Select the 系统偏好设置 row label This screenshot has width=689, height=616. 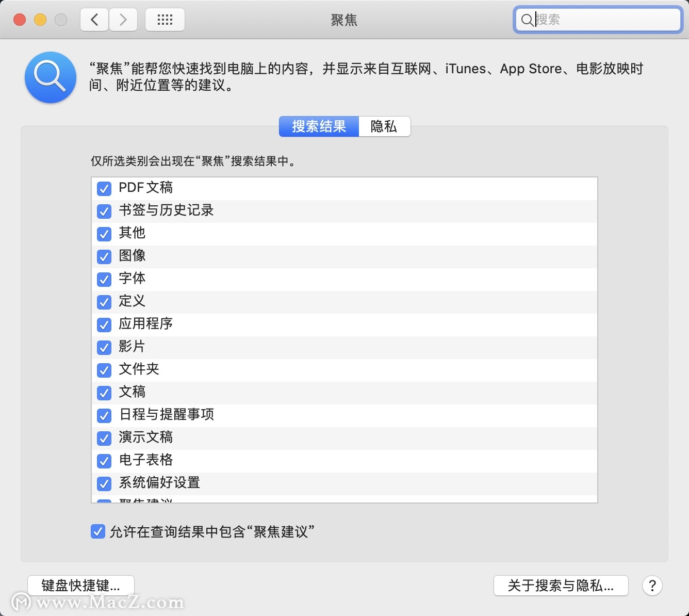click(x=159, y=482)
